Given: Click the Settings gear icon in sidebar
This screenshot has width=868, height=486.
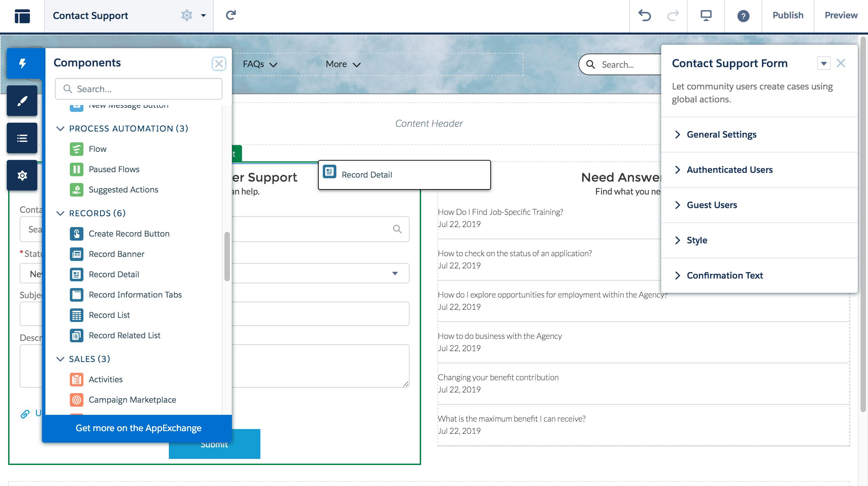Looking at the screenshot, I should pyautogui.click(x=22, y=176).
